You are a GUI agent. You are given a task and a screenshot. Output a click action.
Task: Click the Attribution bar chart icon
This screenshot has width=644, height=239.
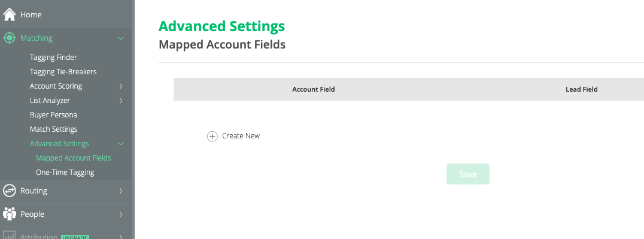pyautogui.click(x=9, y=236)
